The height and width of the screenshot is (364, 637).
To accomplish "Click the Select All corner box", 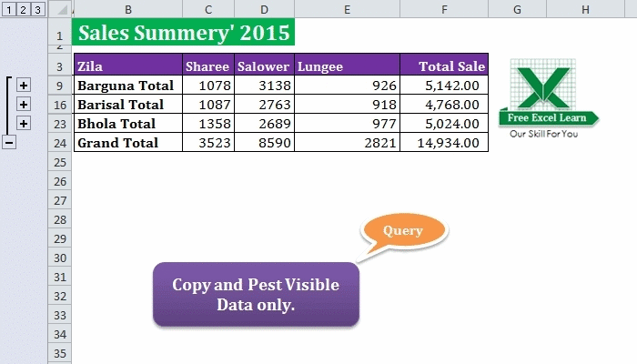I will click(60, 10).
